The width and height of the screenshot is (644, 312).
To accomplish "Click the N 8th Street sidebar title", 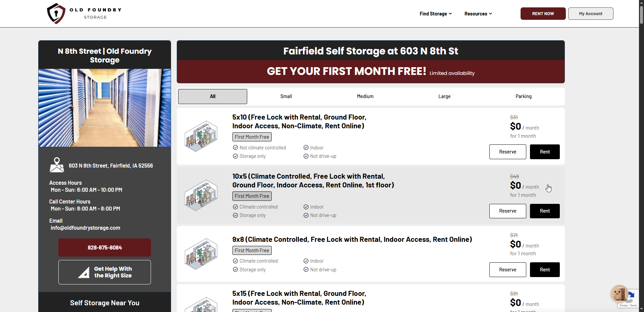I will pos(105,55).
